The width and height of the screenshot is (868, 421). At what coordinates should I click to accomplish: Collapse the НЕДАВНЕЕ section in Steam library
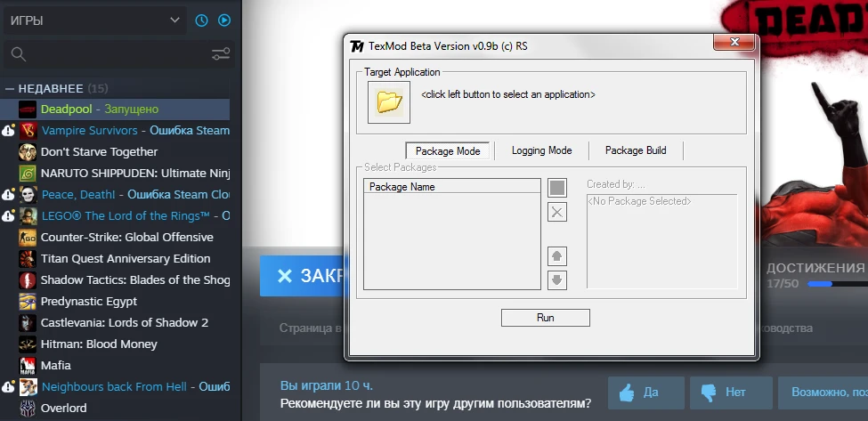pyautogui.click(x=10, y=88)
